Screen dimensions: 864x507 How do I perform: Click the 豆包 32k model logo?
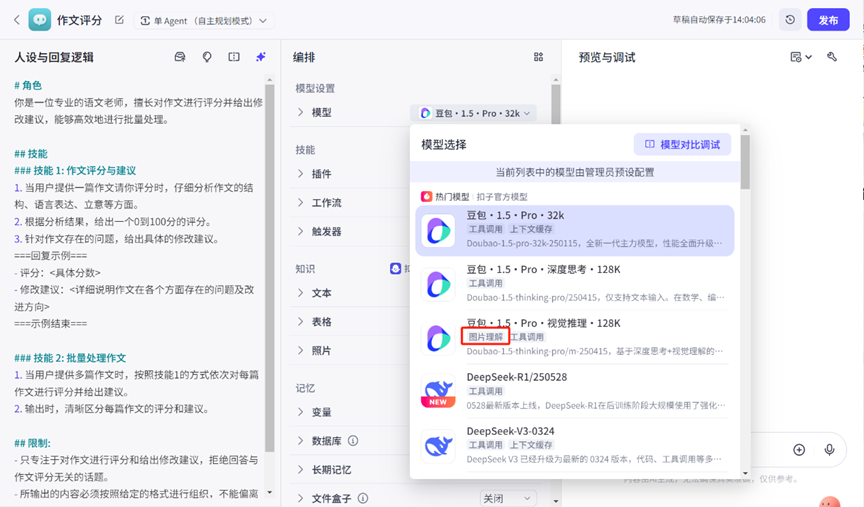(x=438, y=230)
